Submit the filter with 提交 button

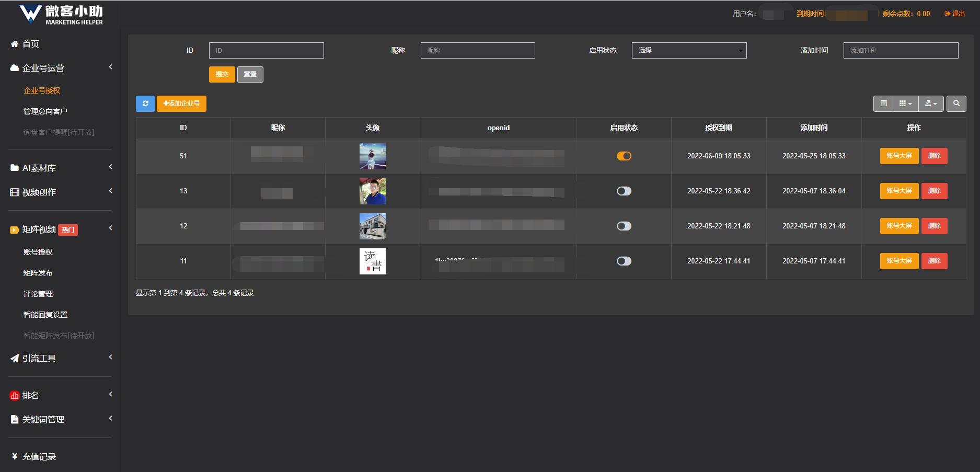click(x=222, y=74)
